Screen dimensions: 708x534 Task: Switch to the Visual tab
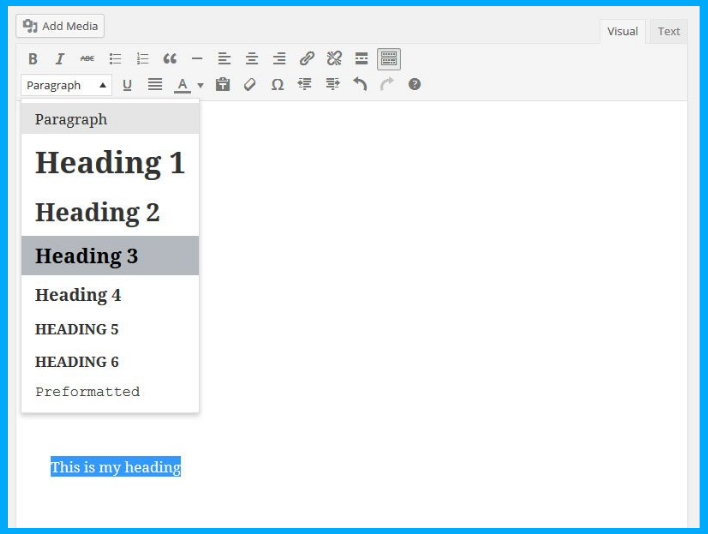[x=622, y=32]
